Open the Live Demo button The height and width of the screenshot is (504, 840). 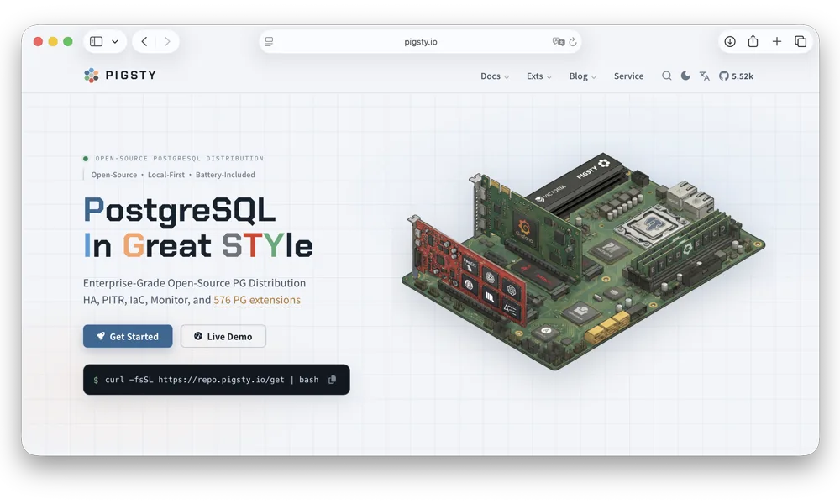223,336
